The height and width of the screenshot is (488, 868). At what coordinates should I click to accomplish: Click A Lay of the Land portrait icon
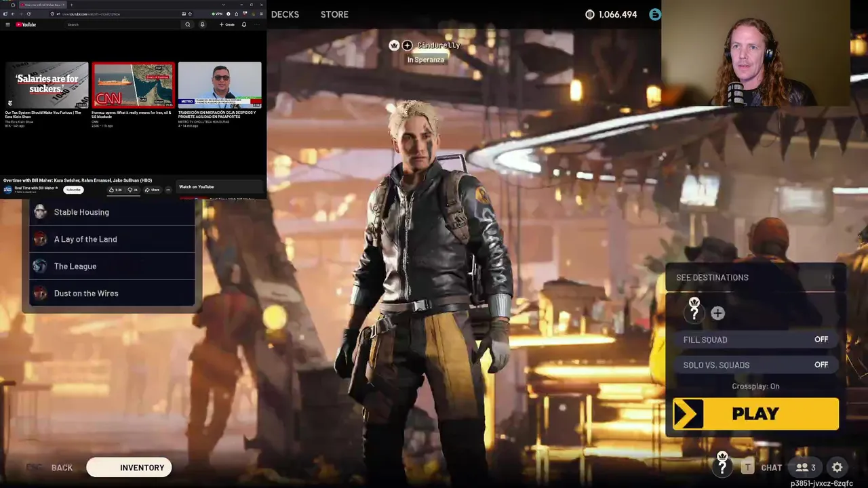coord(40,239)
